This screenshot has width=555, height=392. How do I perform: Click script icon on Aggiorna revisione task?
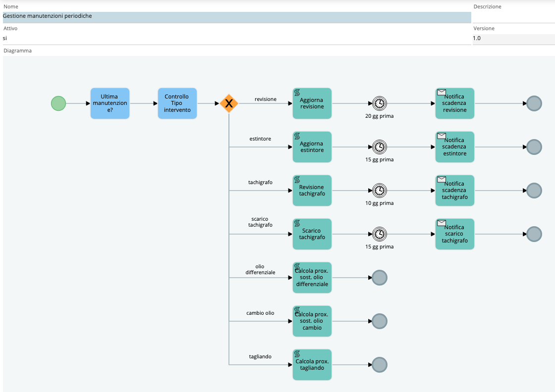tap(297, 93)
